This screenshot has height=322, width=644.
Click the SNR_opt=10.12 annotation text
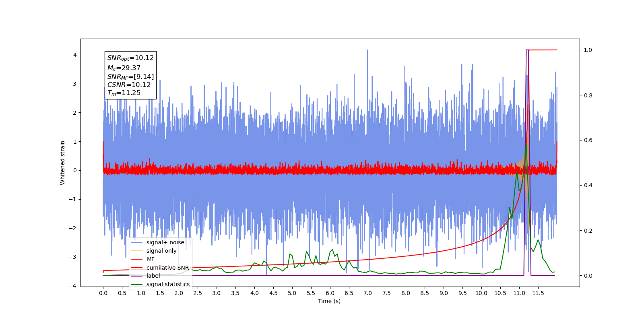coord(130,58)
